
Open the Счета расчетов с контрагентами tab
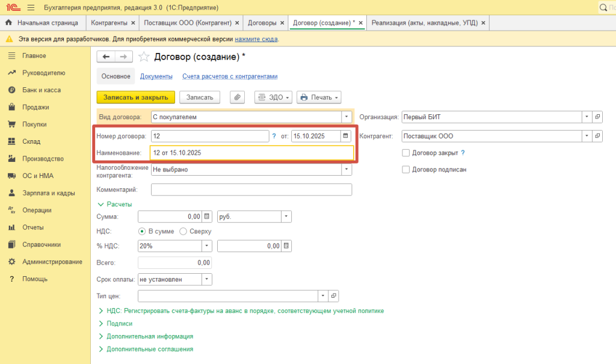click(230, 76)
